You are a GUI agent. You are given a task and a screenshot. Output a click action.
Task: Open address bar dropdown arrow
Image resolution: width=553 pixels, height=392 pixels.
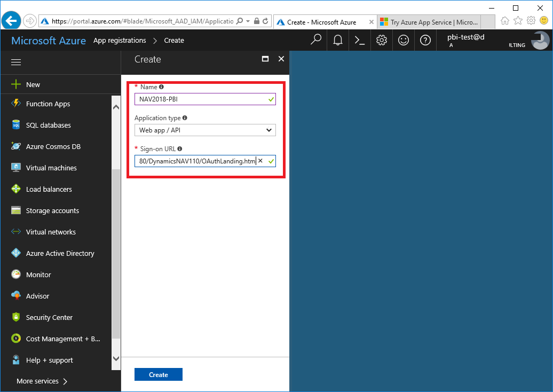(x=248, y=21)
